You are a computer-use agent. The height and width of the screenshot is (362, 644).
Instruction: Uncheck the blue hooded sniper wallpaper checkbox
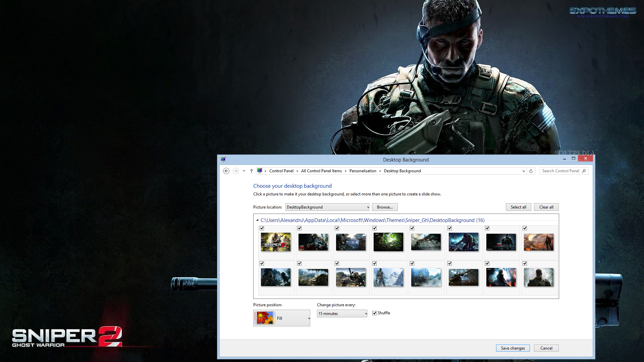click(x=450, y=228)
